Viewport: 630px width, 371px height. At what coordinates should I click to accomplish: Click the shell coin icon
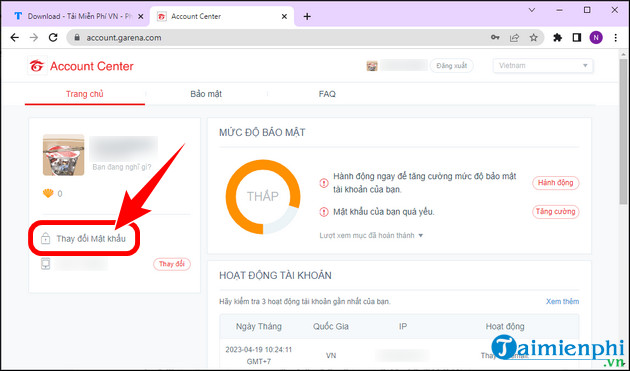point(48,194)
